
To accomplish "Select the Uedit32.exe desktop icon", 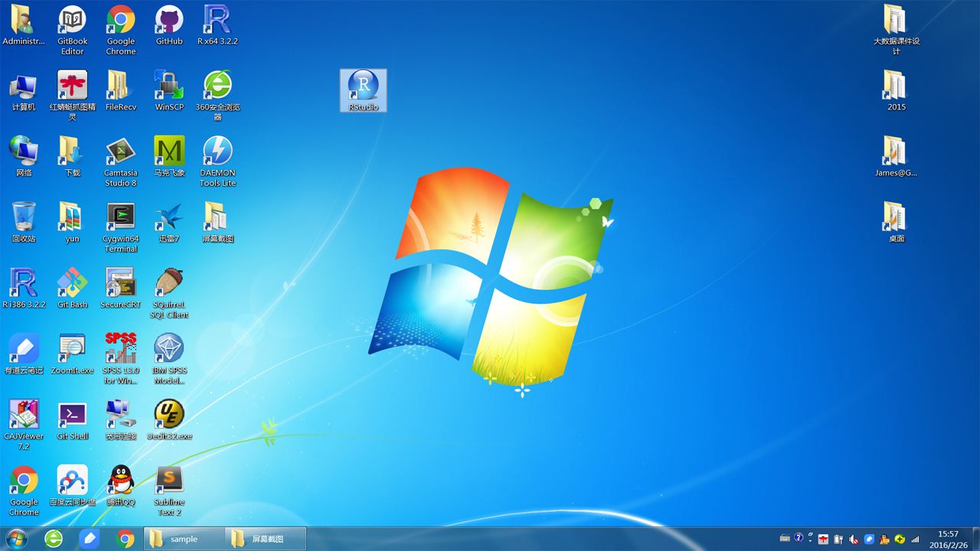I will tap(169, 420).
